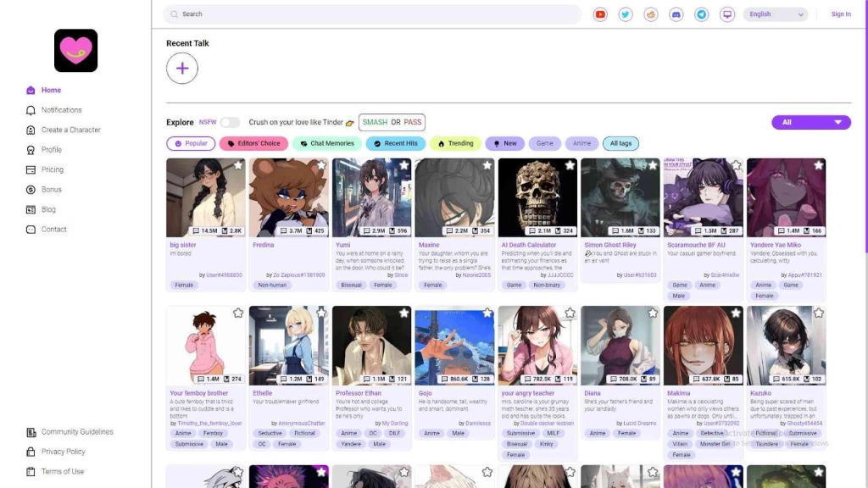The width and height of the screenshot is (868, 488).
Task: Click the Female tag under Maxine
Action: (x=433, y=286)
